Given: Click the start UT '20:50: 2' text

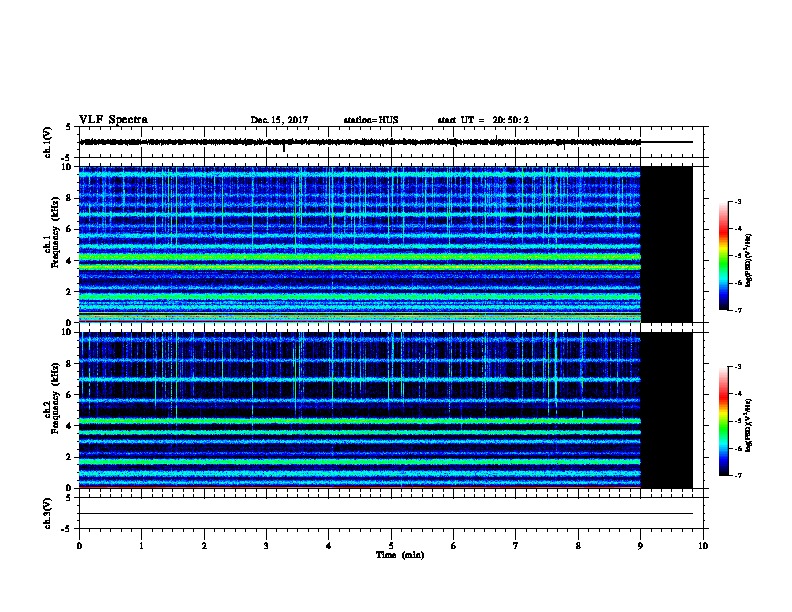Looking at the screenshot, I should (x=511, y=120).
